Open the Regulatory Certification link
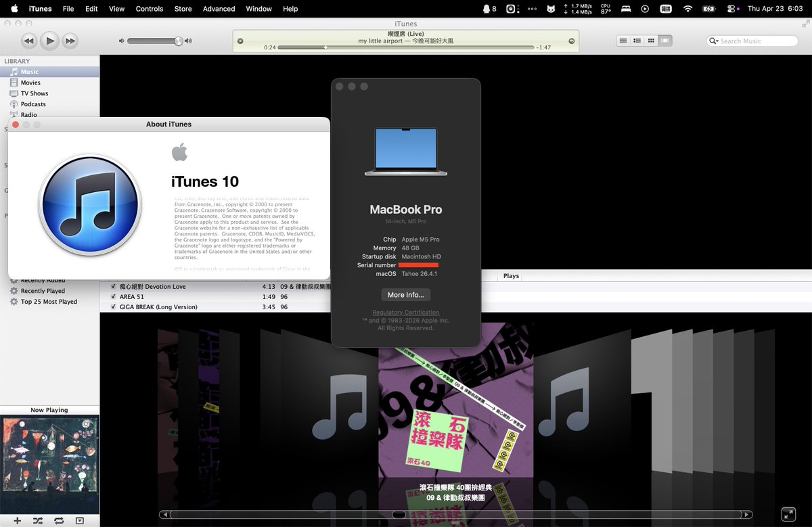Viewport: 812px width, 527px height. pyautogui.click(x=406, y=313)
